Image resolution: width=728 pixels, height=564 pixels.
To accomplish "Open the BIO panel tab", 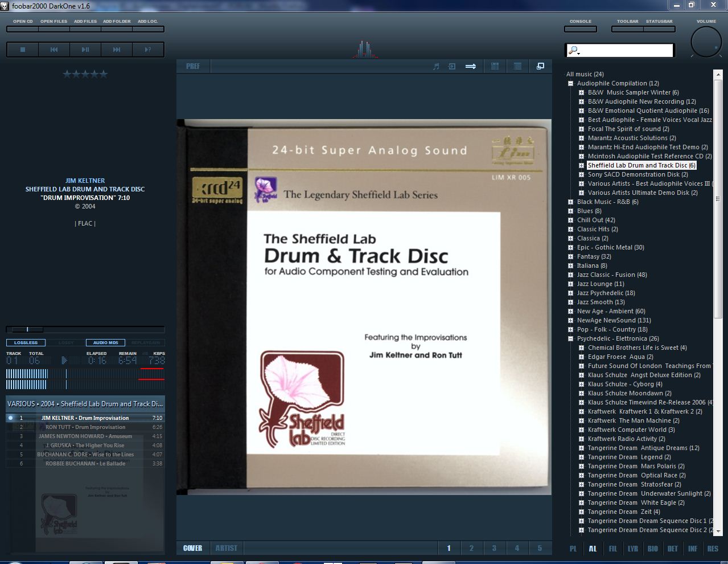I will [x=653, y=549].
